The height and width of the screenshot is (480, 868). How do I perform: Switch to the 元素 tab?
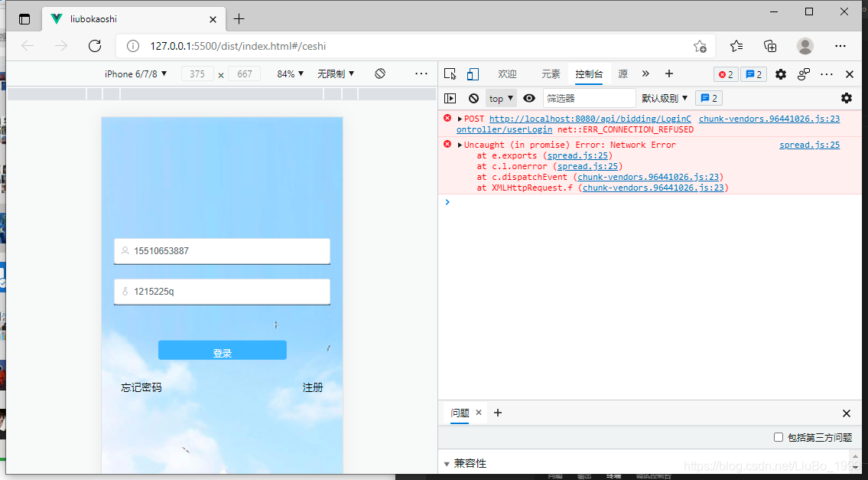(x=551, y=74)
